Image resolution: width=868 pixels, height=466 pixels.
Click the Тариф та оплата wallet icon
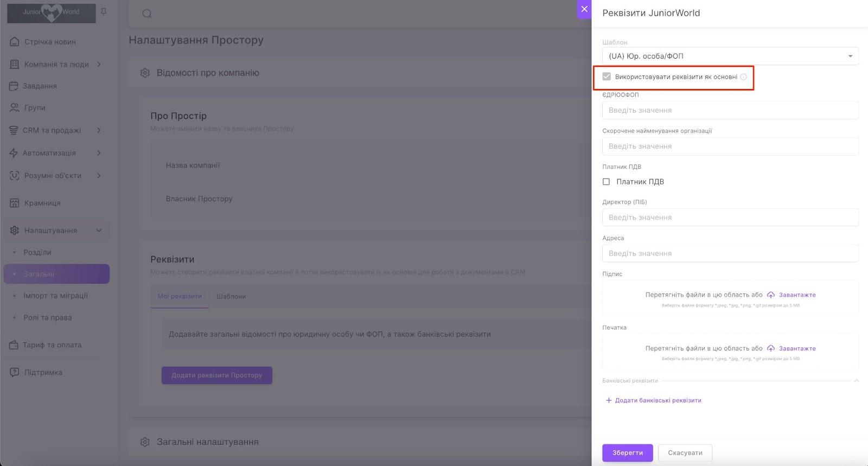click(x=14, y=345)
